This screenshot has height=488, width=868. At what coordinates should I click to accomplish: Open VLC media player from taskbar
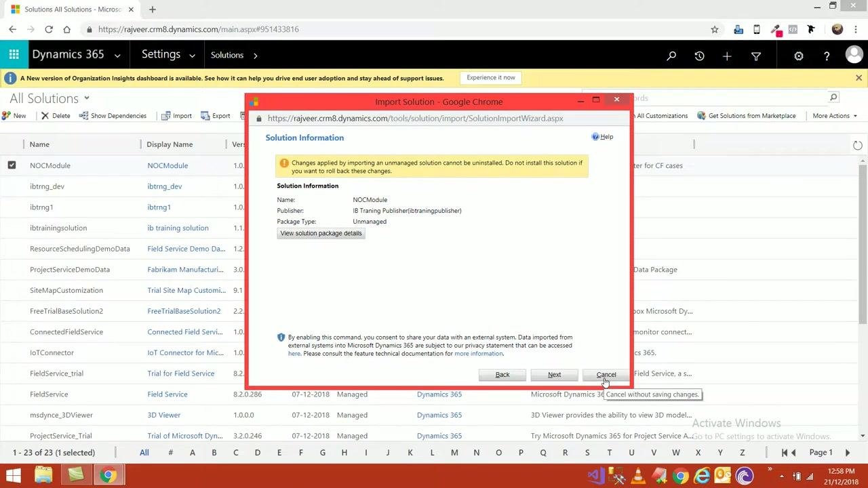pos(637,476)
